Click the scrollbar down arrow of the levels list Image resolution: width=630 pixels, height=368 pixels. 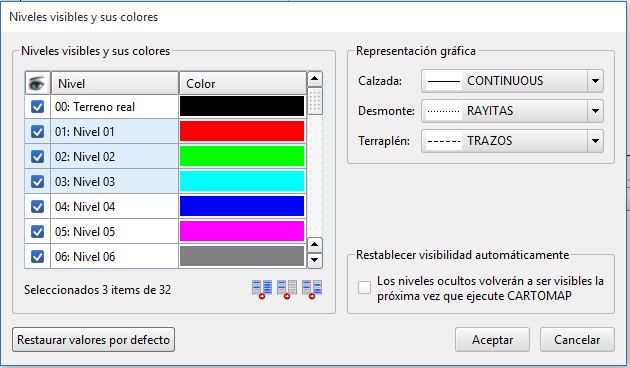pyautogui.click(x=315, y=260)
